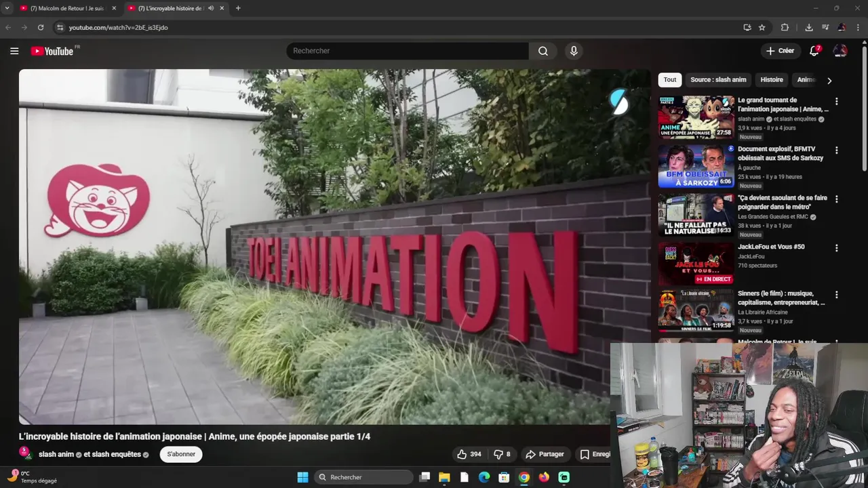
Task: Open 'Le grand tournant' video thumbnail
Action: point(696,118)
